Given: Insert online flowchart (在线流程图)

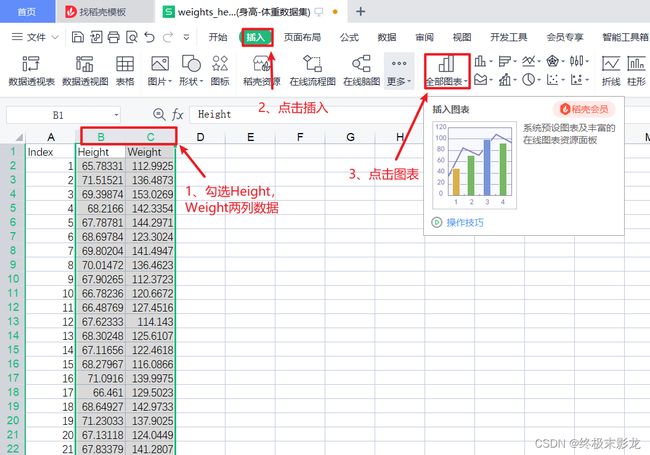Looking at the screenshot, I should 313,70.
